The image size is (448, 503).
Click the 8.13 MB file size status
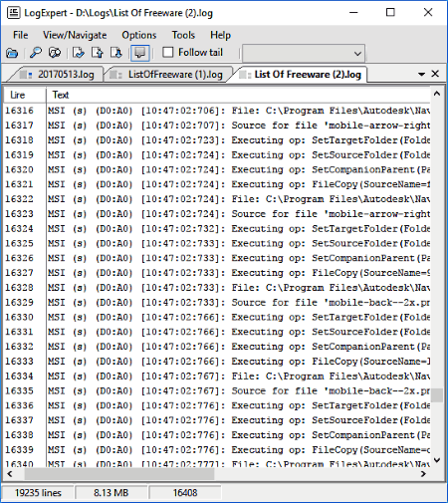click(x=111, y=492)
